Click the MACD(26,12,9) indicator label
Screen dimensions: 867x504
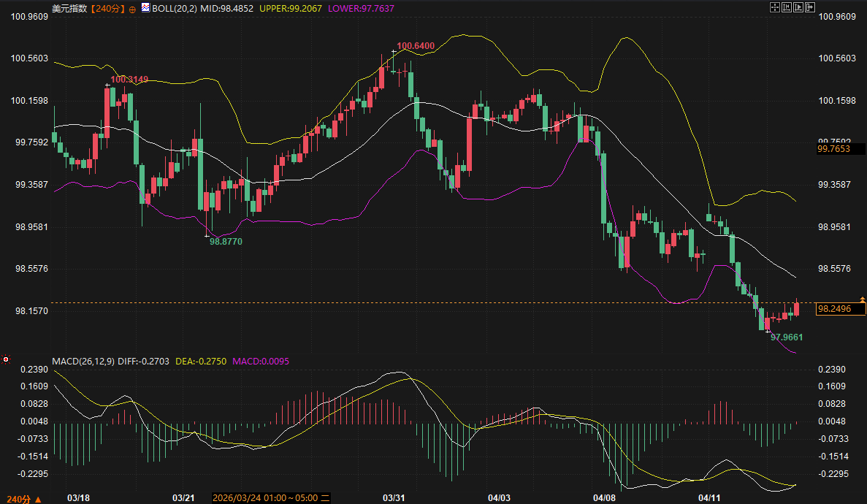click(81, 361)
